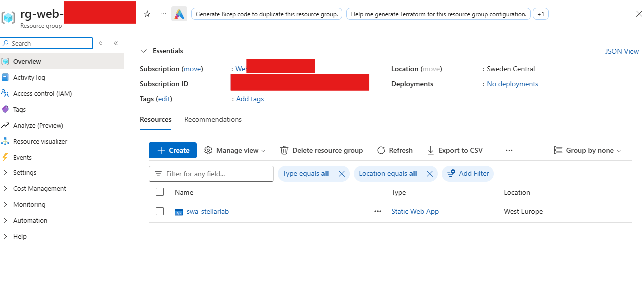Collapse the Essentials section
This screenshot has width=644, height=308.
(144, 51)
